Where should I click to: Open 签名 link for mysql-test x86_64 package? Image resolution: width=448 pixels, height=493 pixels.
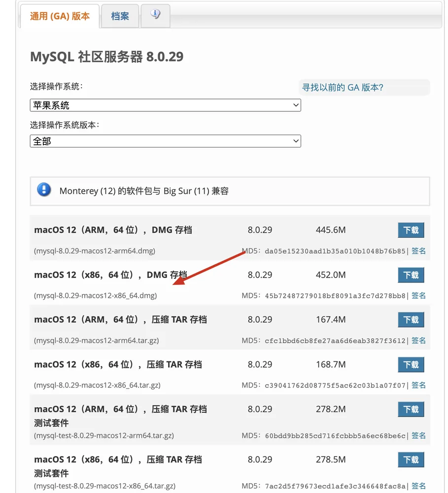coord(418,486)
